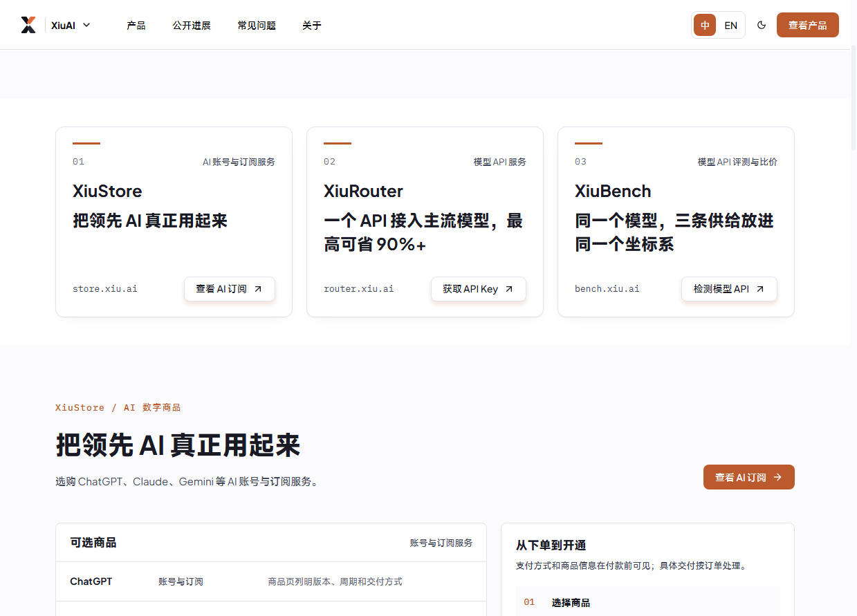The image size is (857, 616).
Task: Click 检测模型 API button
Action: [x=729, y=289]
